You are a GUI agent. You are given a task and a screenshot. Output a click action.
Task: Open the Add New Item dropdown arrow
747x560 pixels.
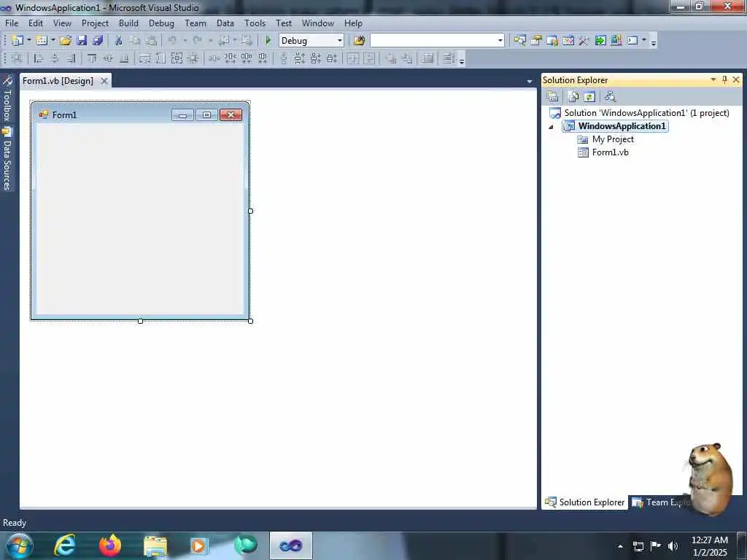pyautogui.click(x=53, y=41)
